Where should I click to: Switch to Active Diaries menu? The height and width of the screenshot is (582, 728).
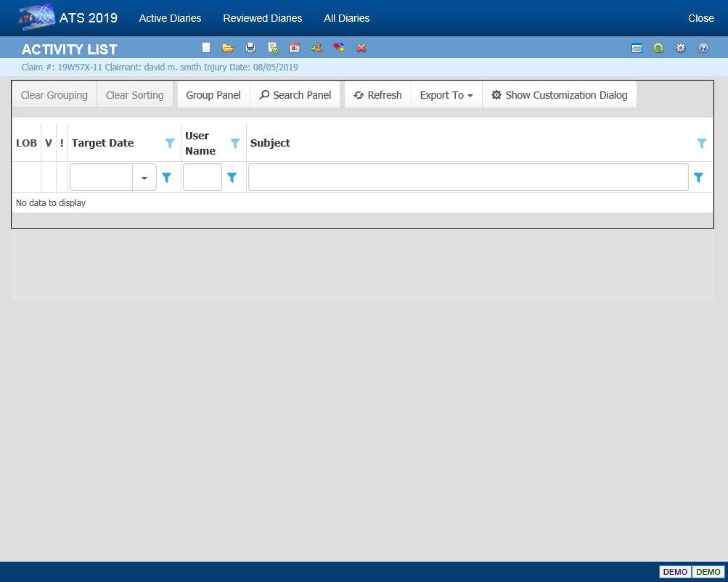pos(170,18)
